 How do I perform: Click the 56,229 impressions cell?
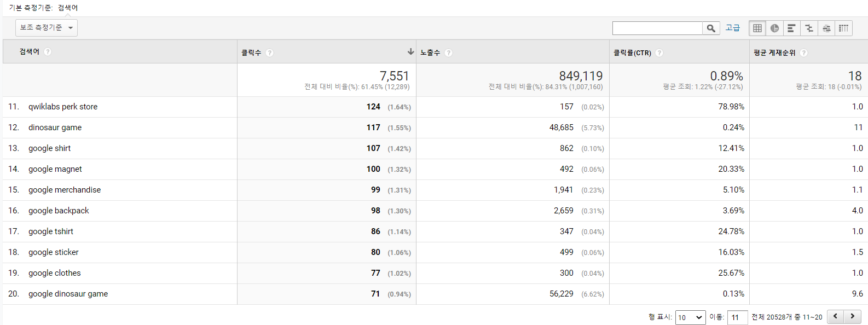point(562,294)
